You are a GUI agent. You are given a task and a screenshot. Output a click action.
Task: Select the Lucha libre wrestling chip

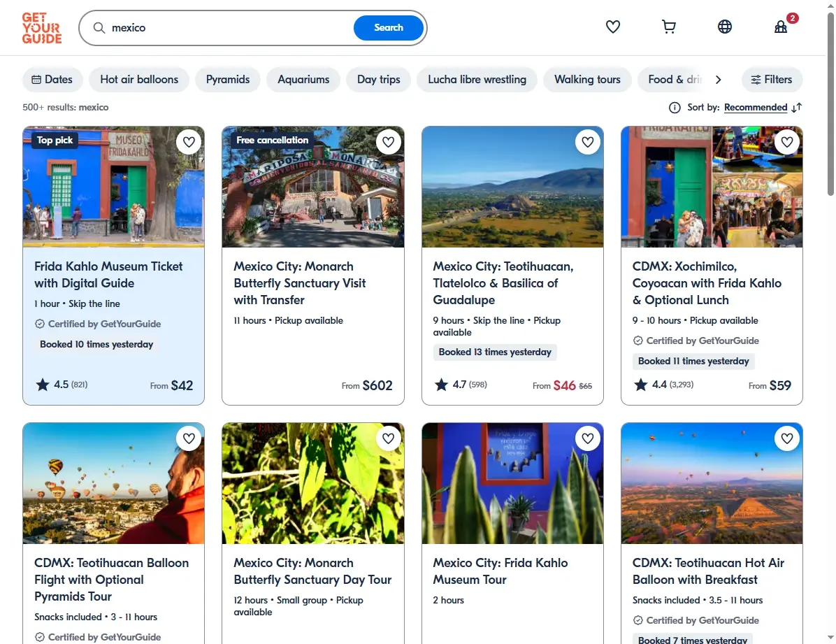[477, 80]
